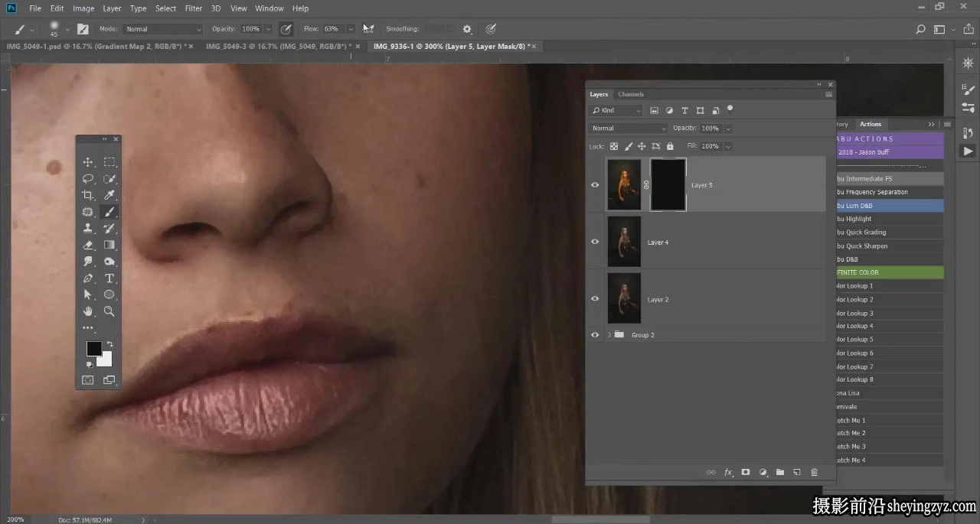
Task: Click the zoom percentage field in the status bar
Action: point(15,519)
